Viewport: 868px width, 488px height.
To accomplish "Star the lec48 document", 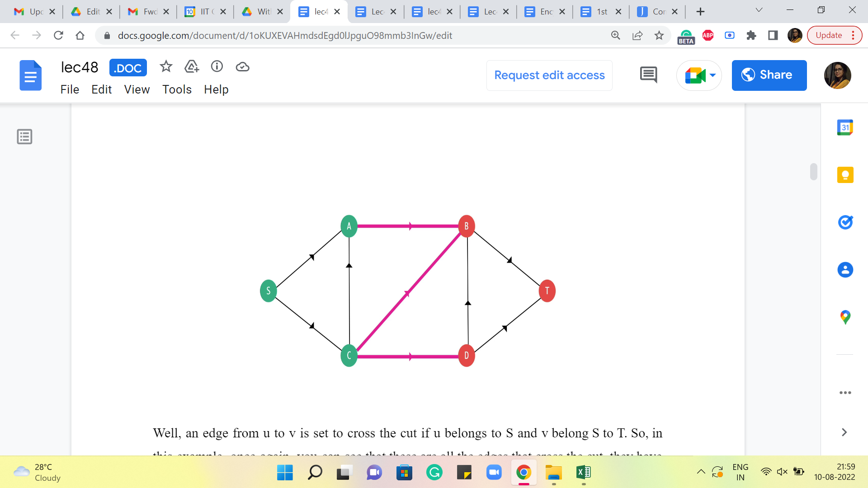I will click(x=166, y=67).
